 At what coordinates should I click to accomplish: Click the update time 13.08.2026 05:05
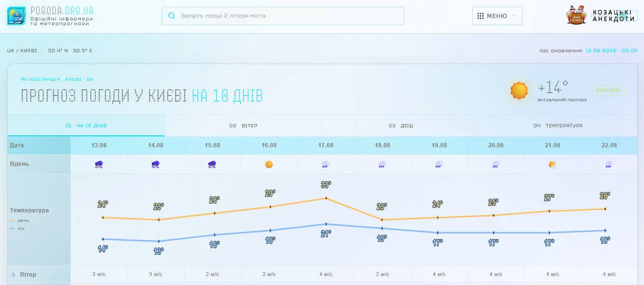(611, 50)
